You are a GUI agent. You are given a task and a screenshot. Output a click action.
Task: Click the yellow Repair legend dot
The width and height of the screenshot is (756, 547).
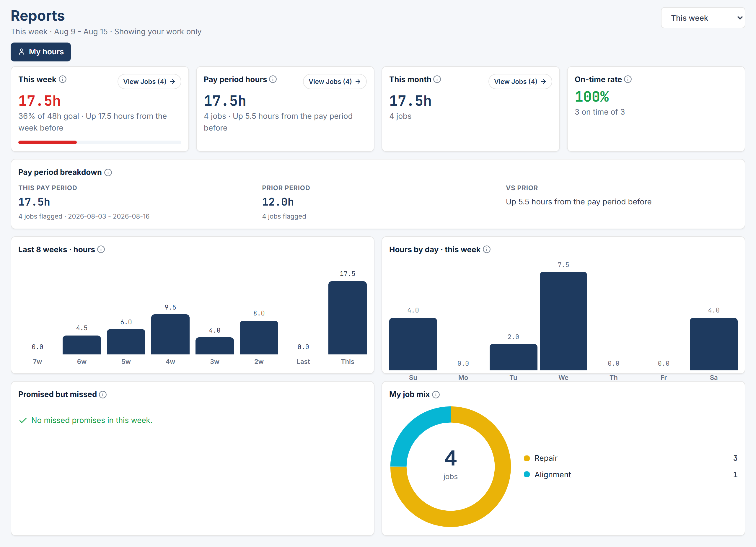527,458
